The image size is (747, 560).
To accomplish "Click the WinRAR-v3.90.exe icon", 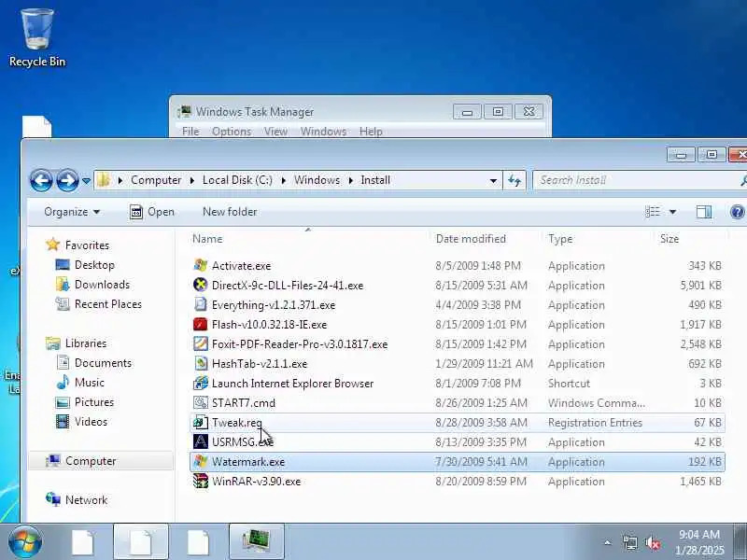I will [201, 481].
